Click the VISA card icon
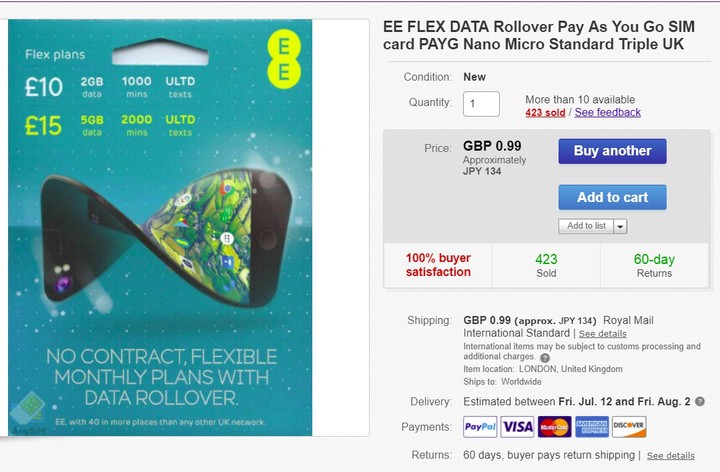The width and height of the screenshot is (720, 472). 517,427
